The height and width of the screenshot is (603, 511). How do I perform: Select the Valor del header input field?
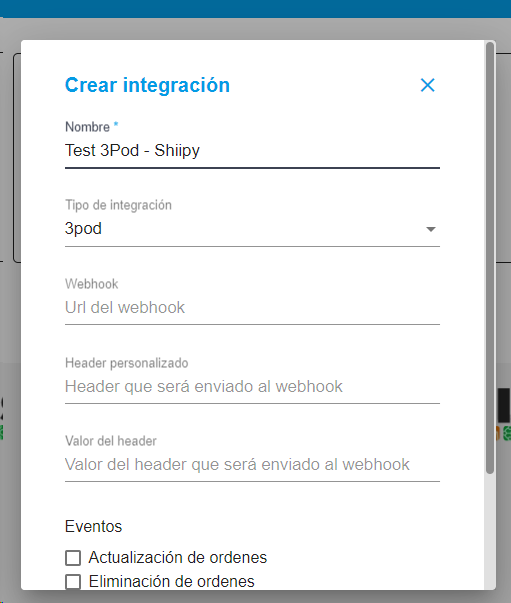(252, 465)
